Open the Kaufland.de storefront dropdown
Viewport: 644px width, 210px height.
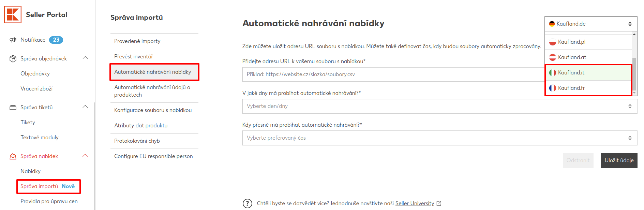point(591,24)
